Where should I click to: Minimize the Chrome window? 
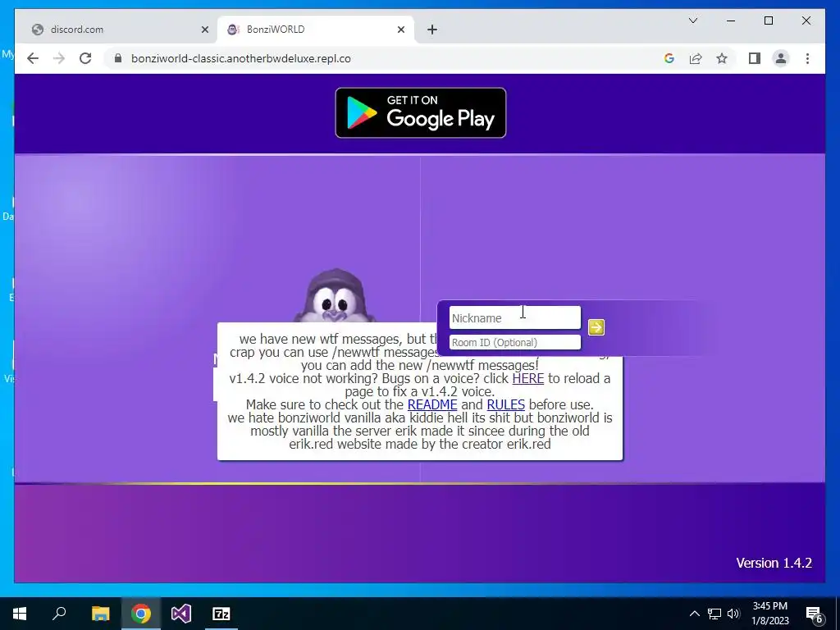731,21
